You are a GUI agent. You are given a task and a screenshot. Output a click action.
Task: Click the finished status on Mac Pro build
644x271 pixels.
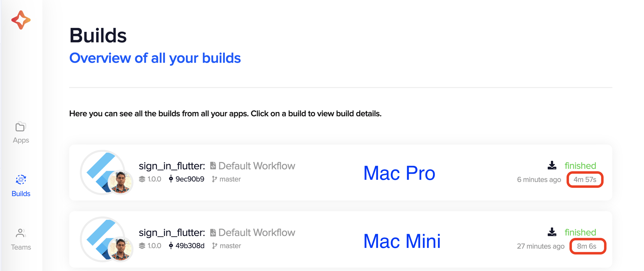click(x=580, y=165)
